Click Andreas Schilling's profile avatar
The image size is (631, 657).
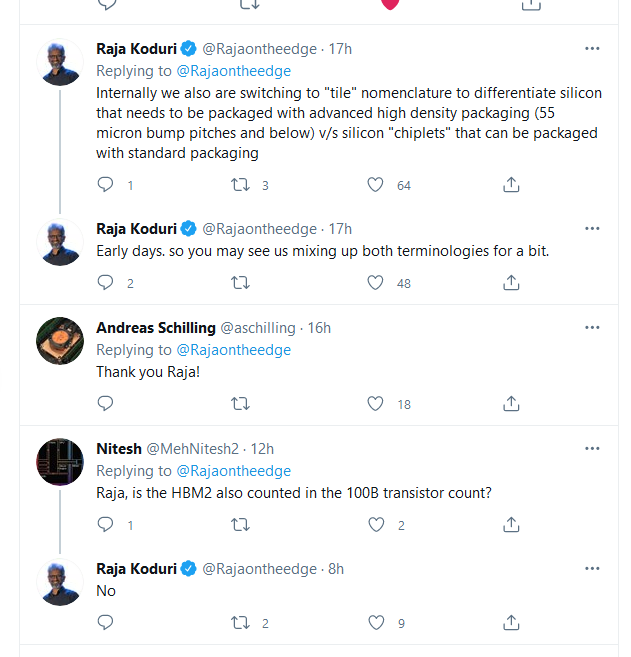click(x=60, y=340)
